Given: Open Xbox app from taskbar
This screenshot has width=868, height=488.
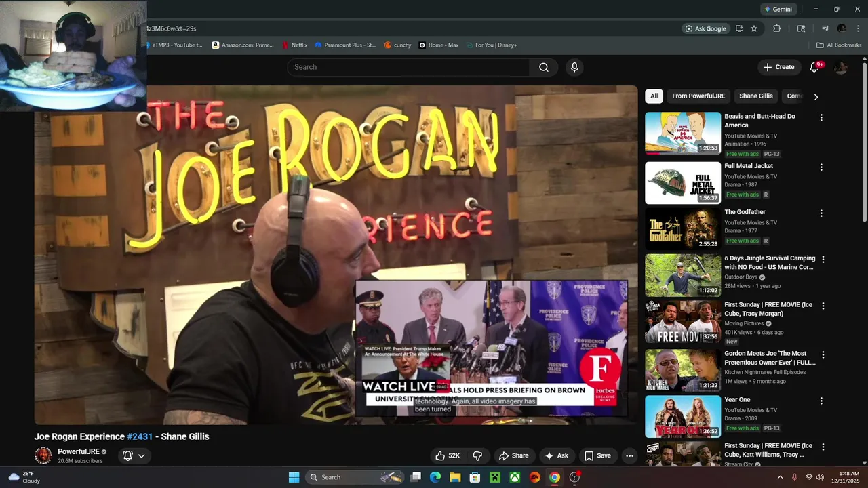Looking at the screenshot, I should [x=515, y=477].
